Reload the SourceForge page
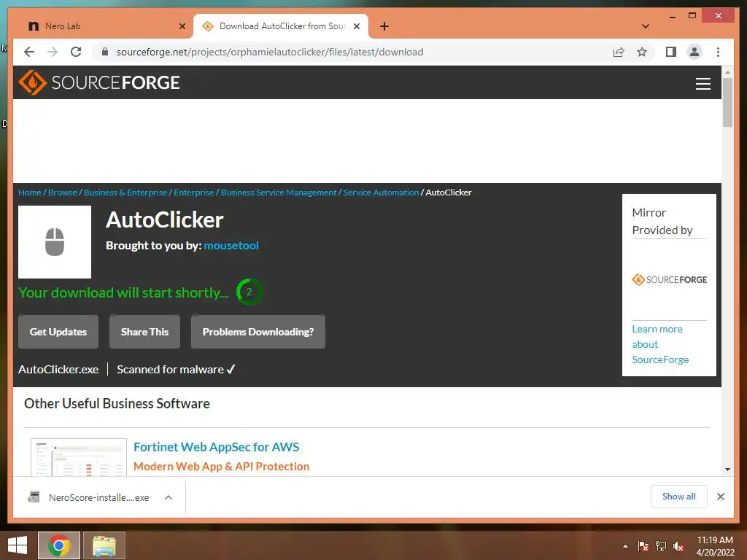 coord(76,52)
